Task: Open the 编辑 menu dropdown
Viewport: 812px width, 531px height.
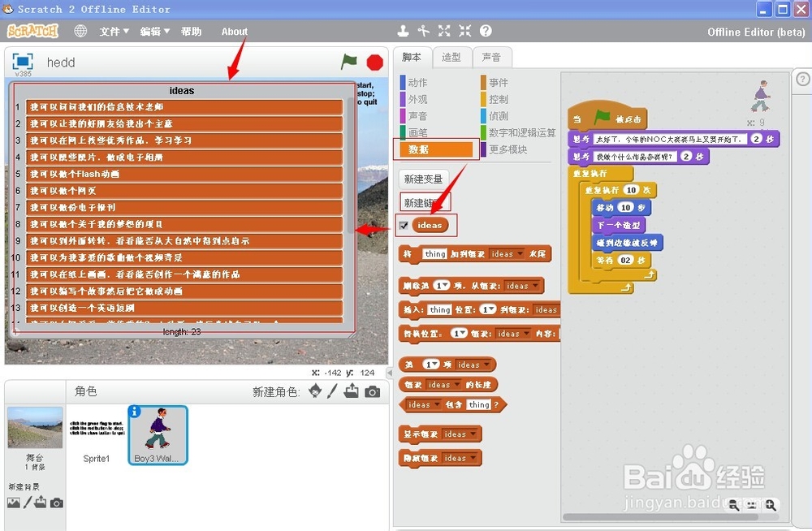Action: pos(154,31)
